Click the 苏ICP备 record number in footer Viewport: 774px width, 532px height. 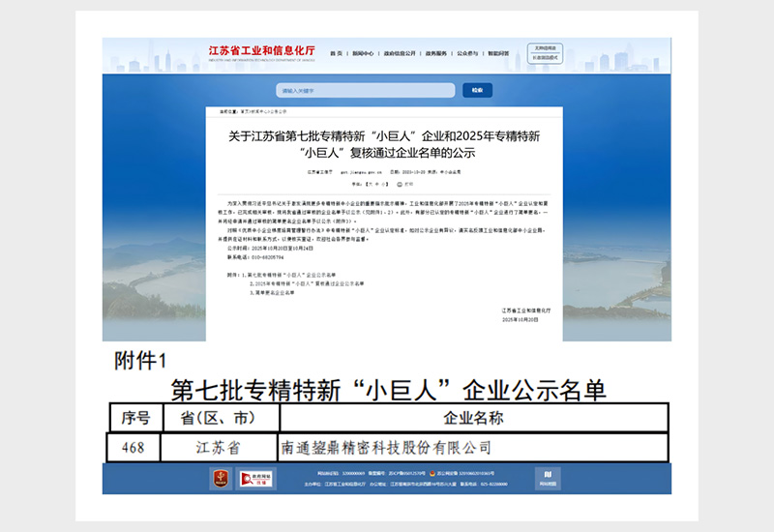coord(406,473)
